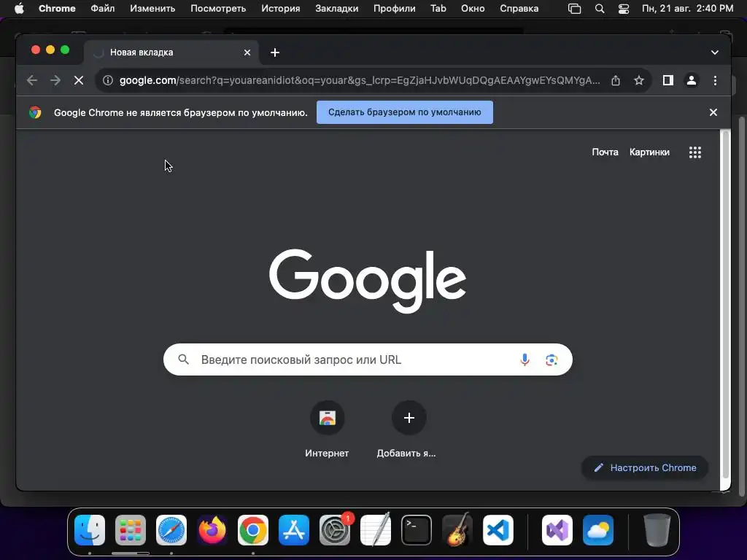747x560 pixels.
Task: Open Launchpad from the dock
Action: [x=131, y=530]
